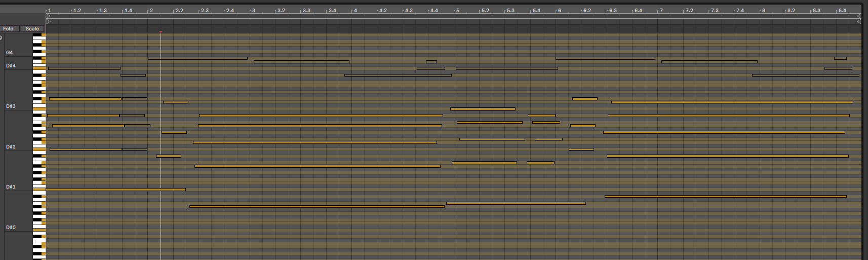Click beat 5.2 in the ruler
The image size is (868, 260).
tap(485, 10)
